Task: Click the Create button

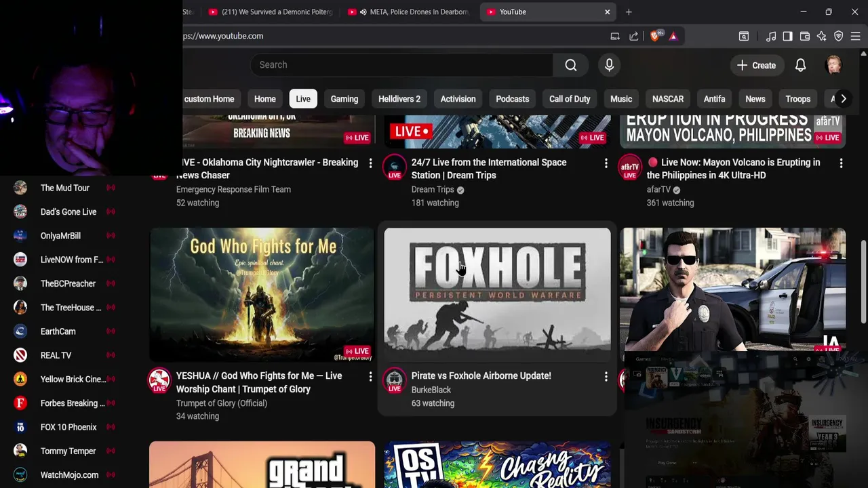Action: [x=757, y=65]
